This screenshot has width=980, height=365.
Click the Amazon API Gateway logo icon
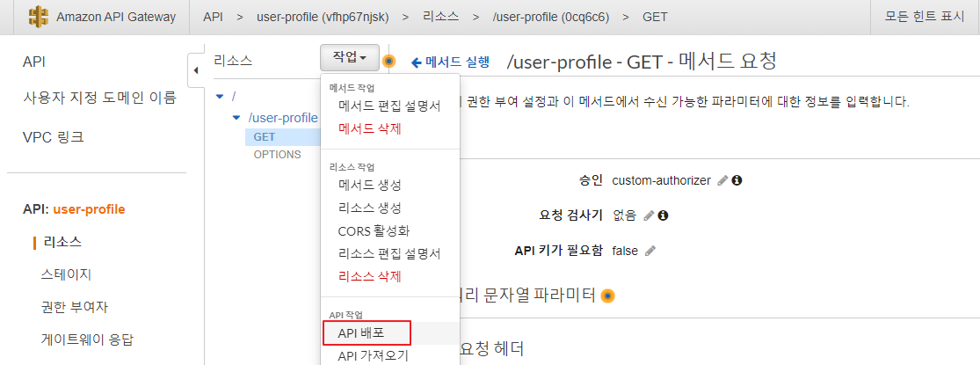pyautogui.click(x=39, y=17)
